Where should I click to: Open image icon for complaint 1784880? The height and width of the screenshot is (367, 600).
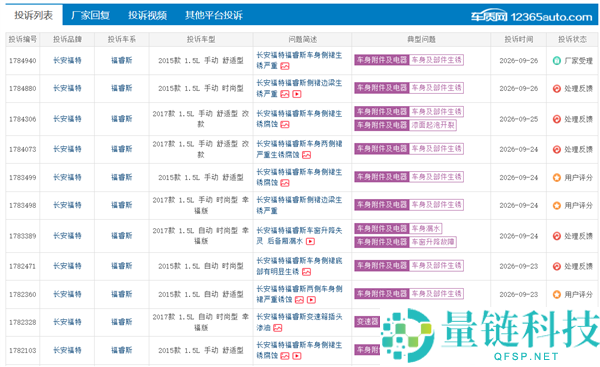[285, 94]
